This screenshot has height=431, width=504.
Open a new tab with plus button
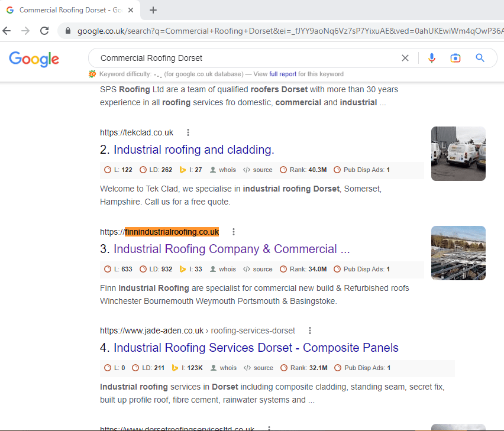coord(153,10)
